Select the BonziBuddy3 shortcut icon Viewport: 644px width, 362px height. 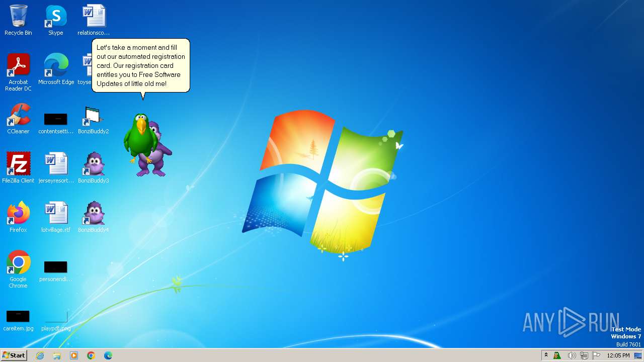94,168
